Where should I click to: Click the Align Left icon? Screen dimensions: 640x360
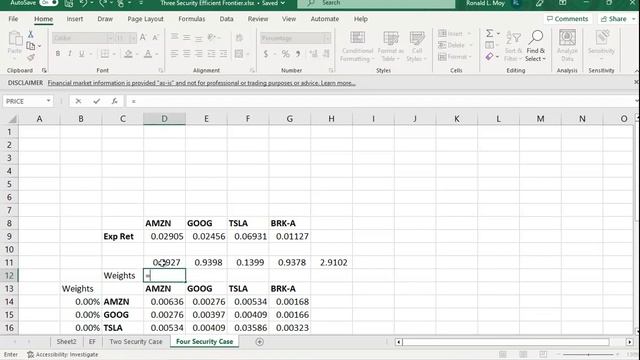pos(174,54)
